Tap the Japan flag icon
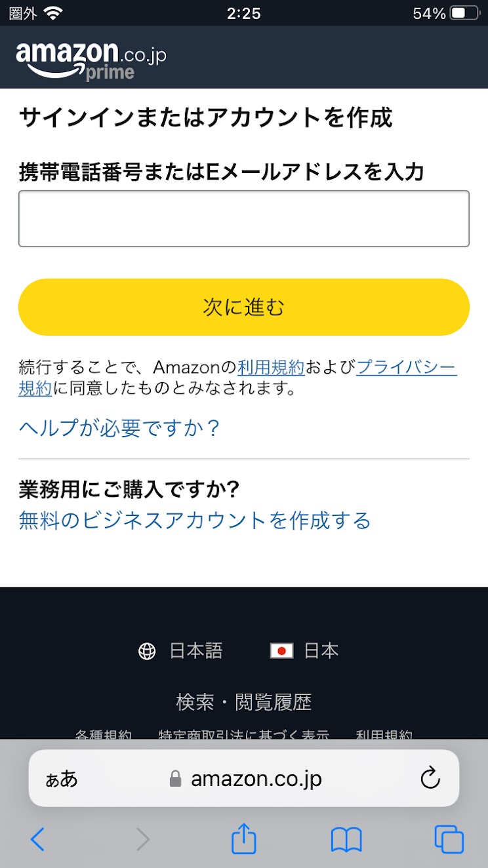The height and width of the screenshot is (868, 488). (281, 651)
